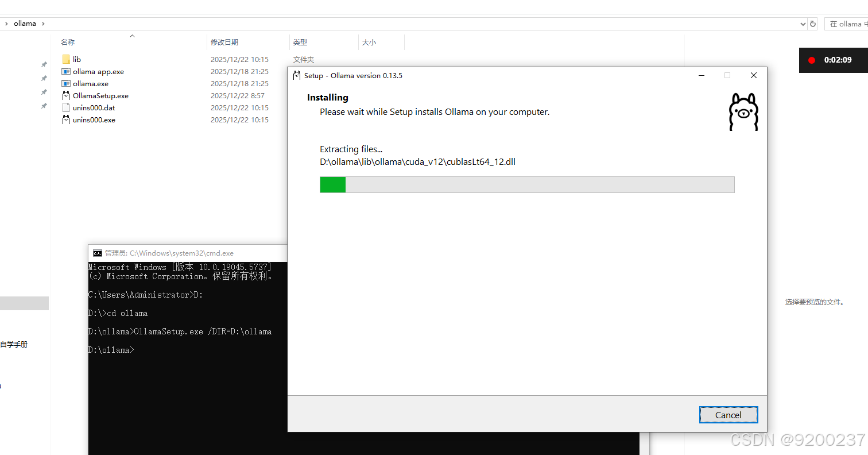868x455 pixels.
Task: Click the lib folder icon
Action: pyautogui.click(x=66, y=59)
